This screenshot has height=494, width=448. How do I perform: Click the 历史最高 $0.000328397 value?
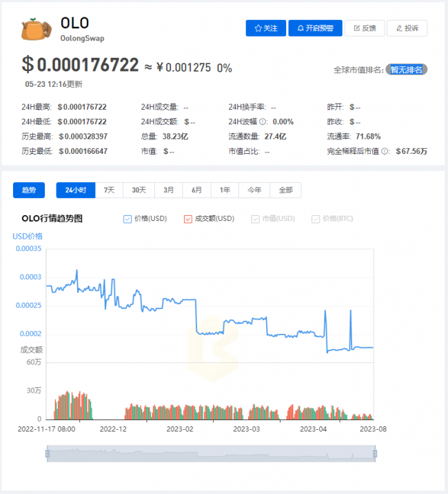click(83, 137)
